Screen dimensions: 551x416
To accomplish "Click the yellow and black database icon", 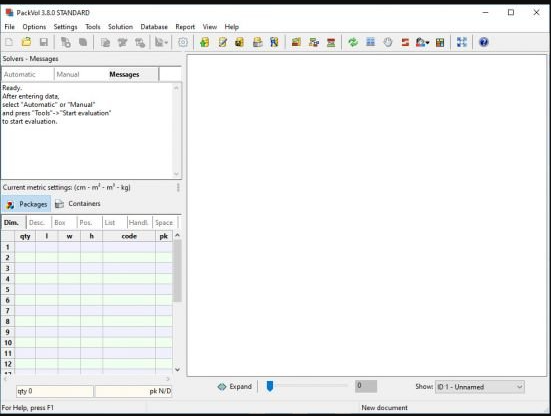I will point(239,42).
